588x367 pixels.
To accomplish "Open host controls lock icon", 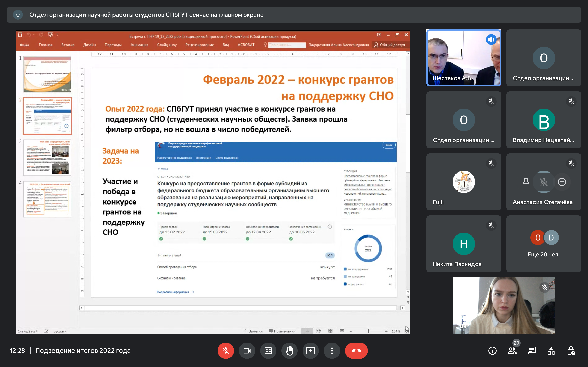I will 571,350.
